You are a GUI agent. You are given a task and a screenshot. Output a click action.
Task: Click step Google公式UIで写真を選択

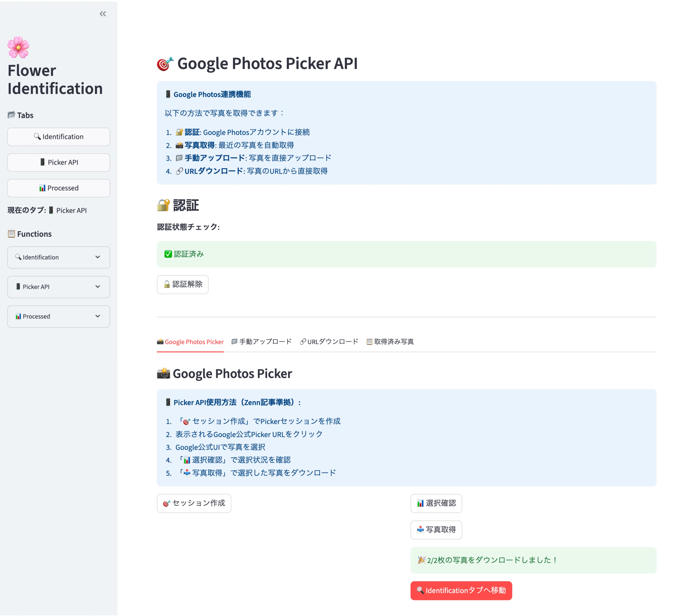220,447
